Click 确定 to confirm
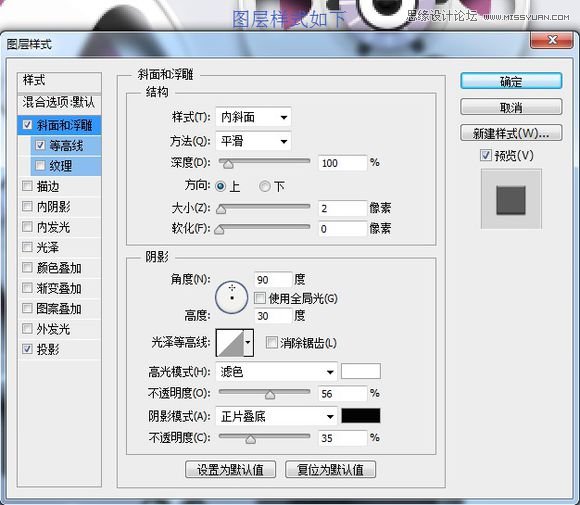The height and width of the screenshot is (505, 580). coord(511,81)
